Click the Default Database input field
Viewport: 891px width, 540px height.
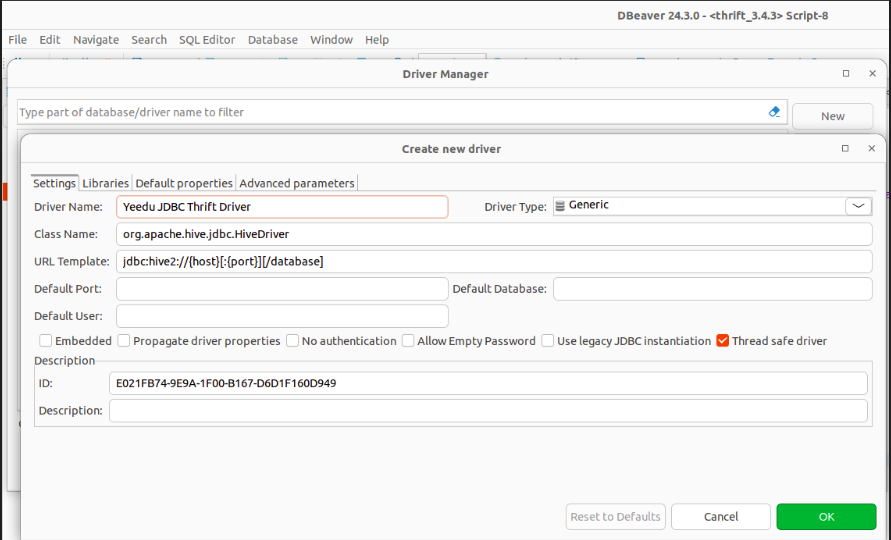(x=713, y=289)
